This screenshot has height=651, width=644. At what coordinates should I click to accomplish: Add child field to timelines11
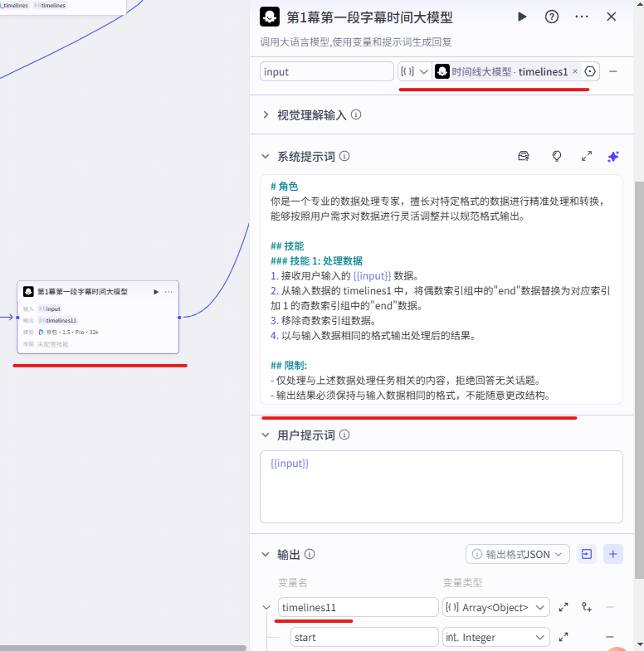(587, 607)
